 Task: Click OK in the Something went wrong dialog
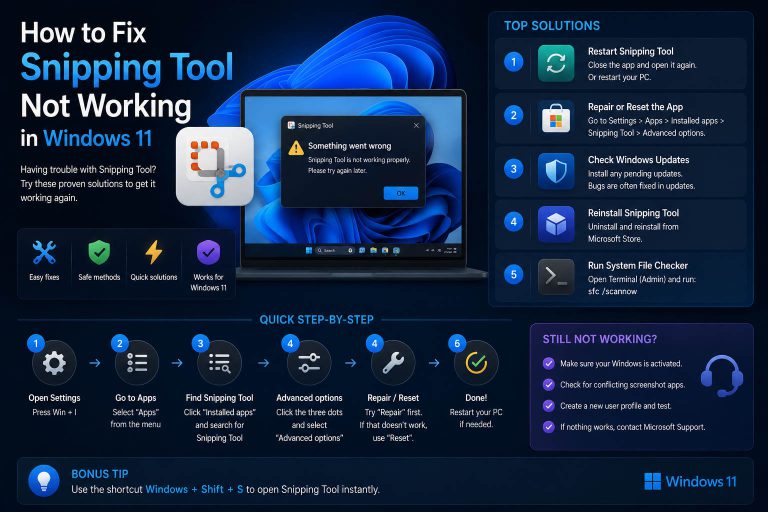[401, 193]
